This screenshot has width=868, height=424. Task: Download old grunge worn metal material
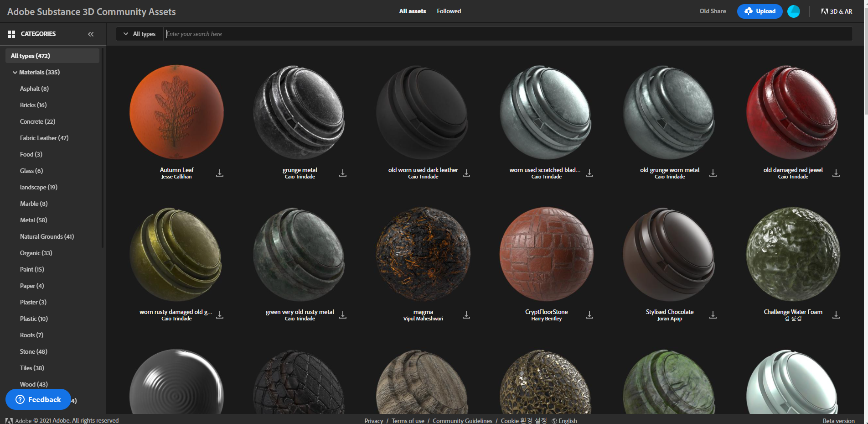pos(713,173)
